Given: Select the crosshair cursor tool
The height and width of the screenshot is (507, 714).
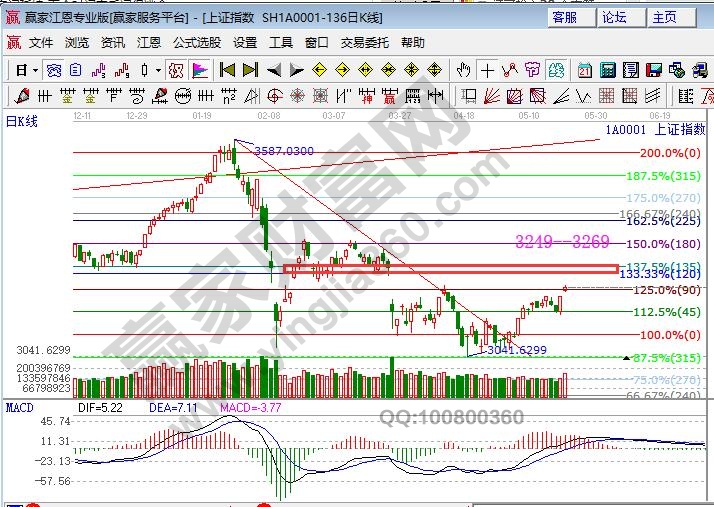Looking at the screenshot, I should click(x=487, y=70).
